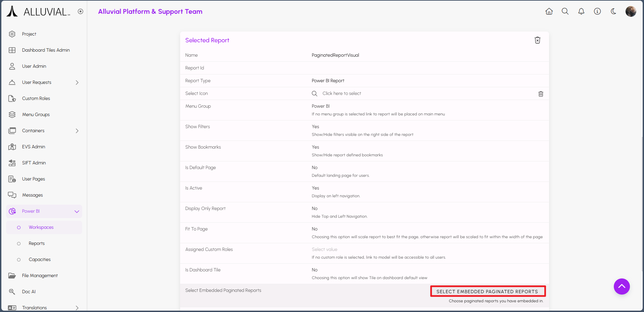Clear selected icon with trash can
This screenshot has width=644, height=312.
(x=540, y=94)
